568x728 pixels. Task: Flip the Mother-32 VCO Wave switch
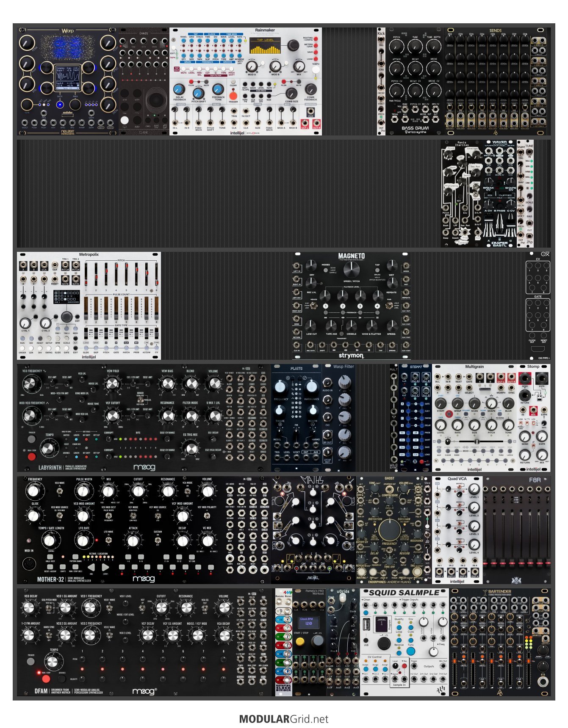[x=60, y=491]
